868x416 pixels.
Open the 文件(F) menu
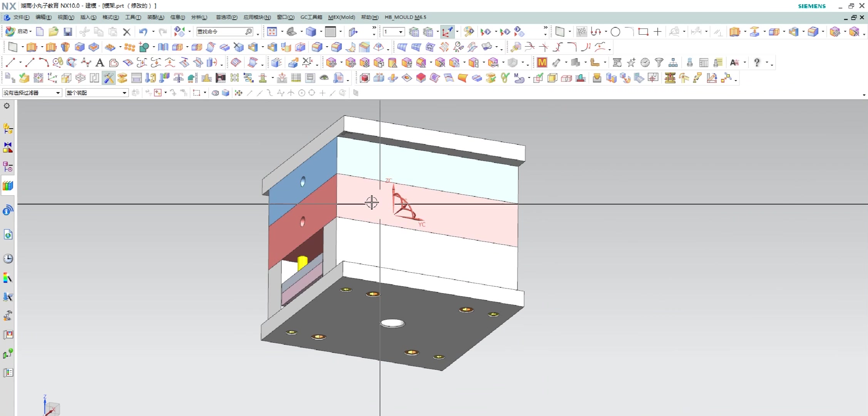(x=21, y=17)
